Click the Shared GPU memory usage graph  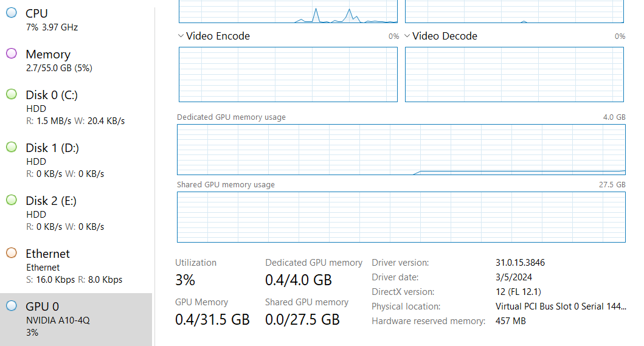coord(401,217)
